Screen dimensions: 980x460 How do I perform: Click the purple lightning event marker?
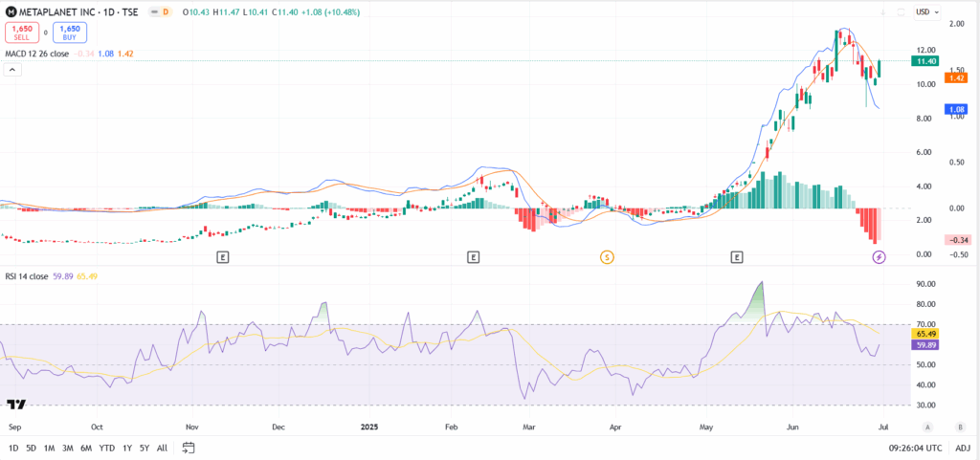(880, 257)
